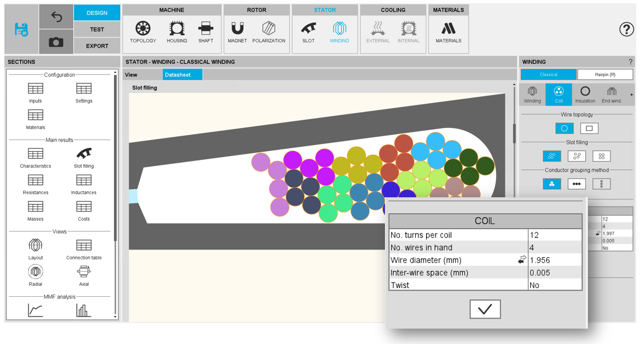Expand more winding tabs arrow
The width and height of the screenshot is (644, 344).
[x=631, y=95]
